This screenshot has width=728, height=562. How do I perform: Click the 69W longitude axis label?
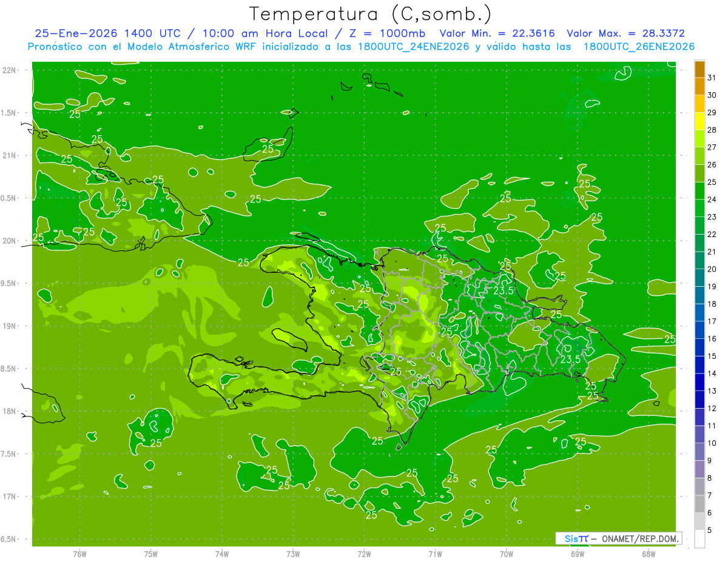click(x=578, y=554)
